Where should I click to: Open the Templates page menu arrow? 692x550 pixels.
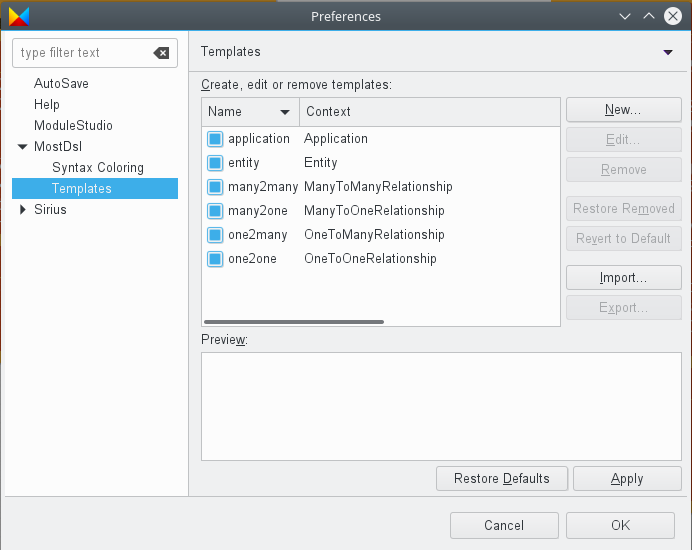click(x=668, y=52)
